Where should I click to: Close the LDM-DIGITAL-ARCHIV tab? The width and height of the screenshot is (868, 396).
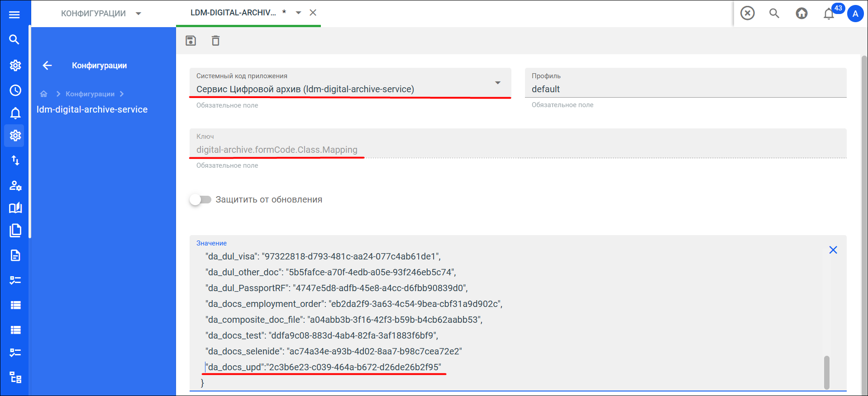313,13
